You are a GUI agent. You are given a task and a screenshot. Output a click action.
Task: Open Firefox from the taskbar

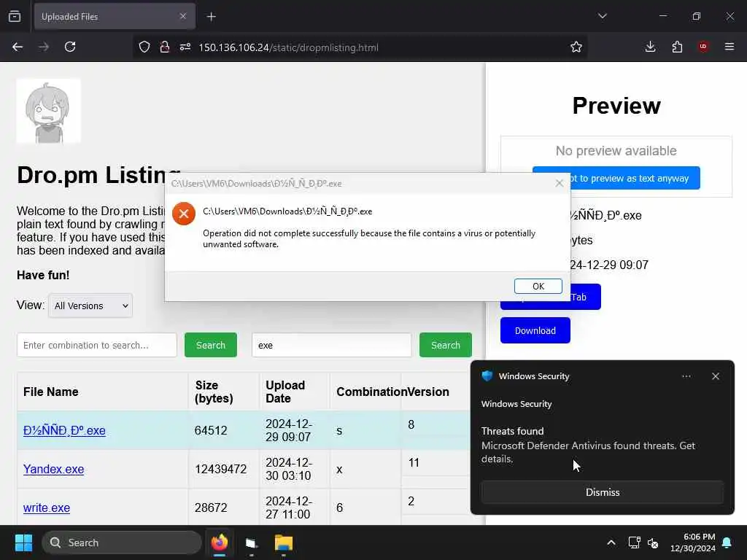tap(219, 542)
